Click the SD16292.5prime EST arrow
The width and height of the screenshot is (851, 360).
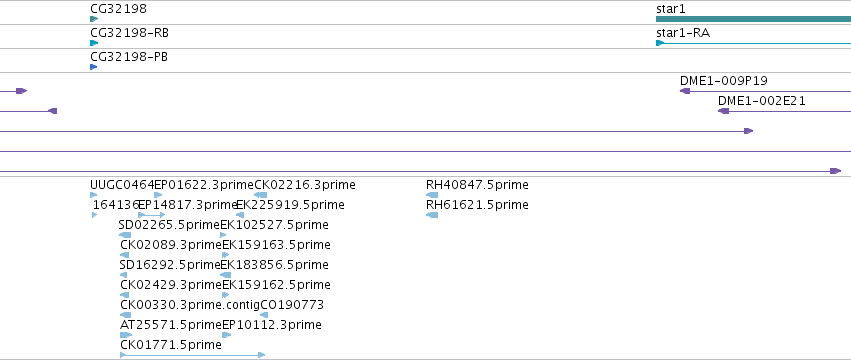pyautogui.click(x=123, y=275)
